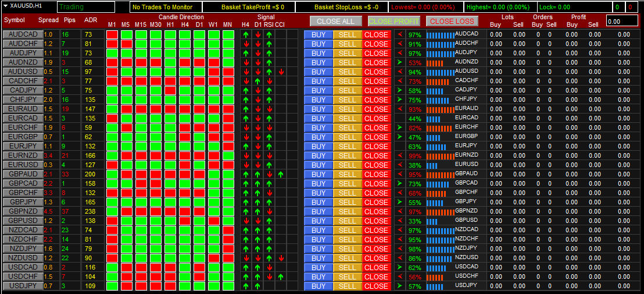644x294 pixels.
Task: Click the H4 signal up arrow for AUDCAD
Action: coord(246,34)
